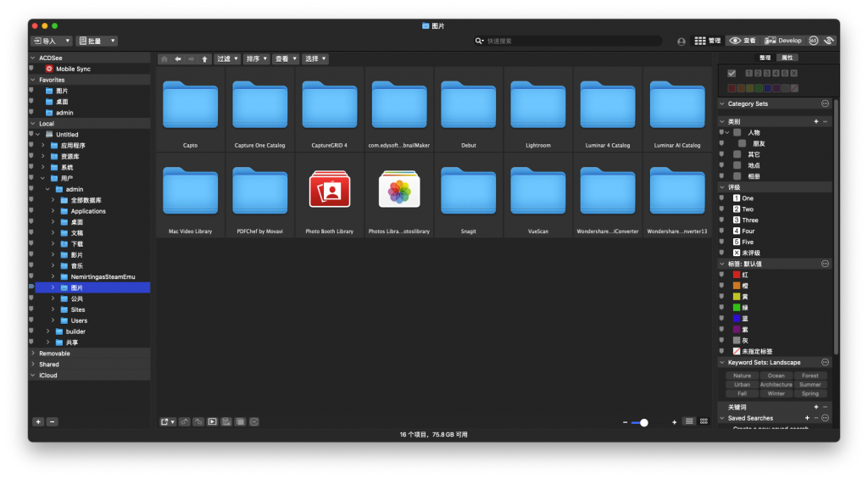Open the Mobile Sync item

click(73, 69)
